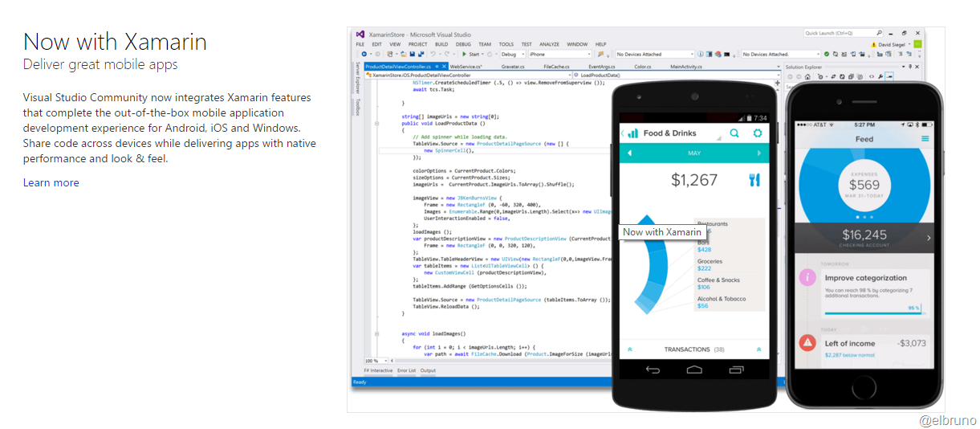Click the Learn more link
The width and height of the screenshot is (980, 429).
[x=51, y=182]
